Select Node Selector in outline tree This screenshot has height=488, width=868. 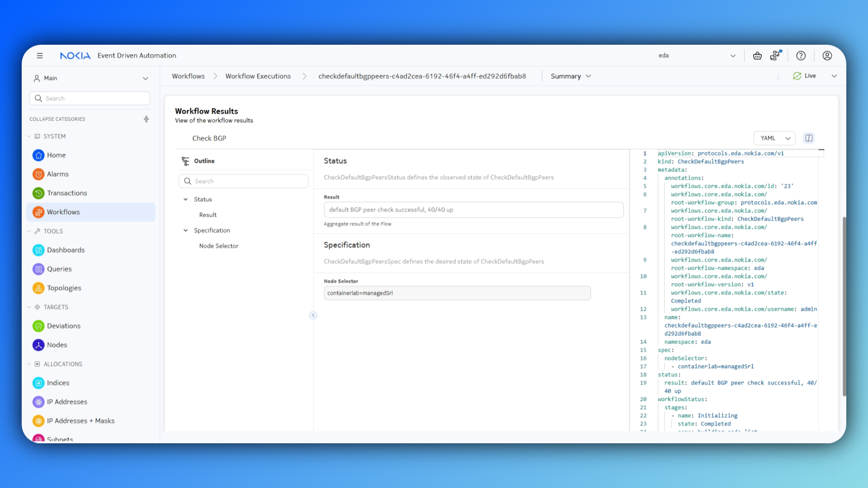point(219,246)
